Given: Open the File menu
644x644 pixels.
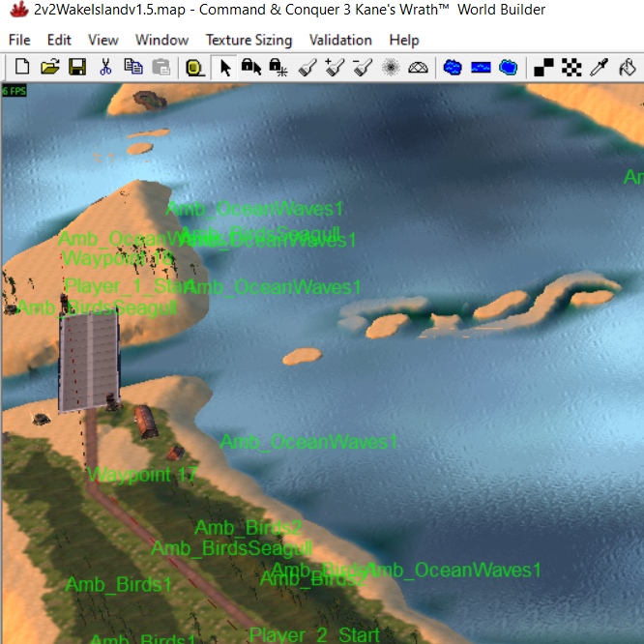Looking at the screenshot, I should 19,40.
